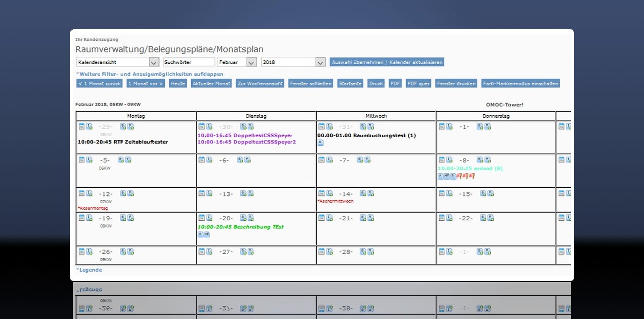Click the 'V' add icon on day 6

click(248, 159)
